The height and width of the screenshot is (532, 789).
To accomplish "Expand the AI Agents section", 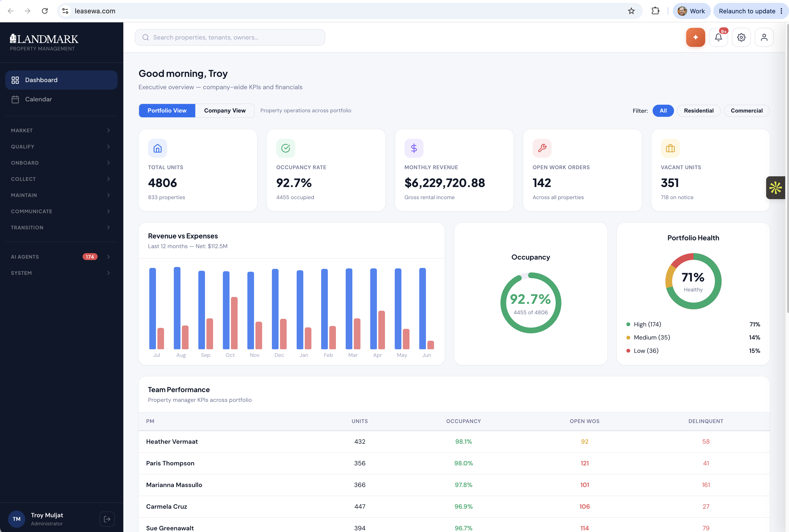I will point(61,256).
